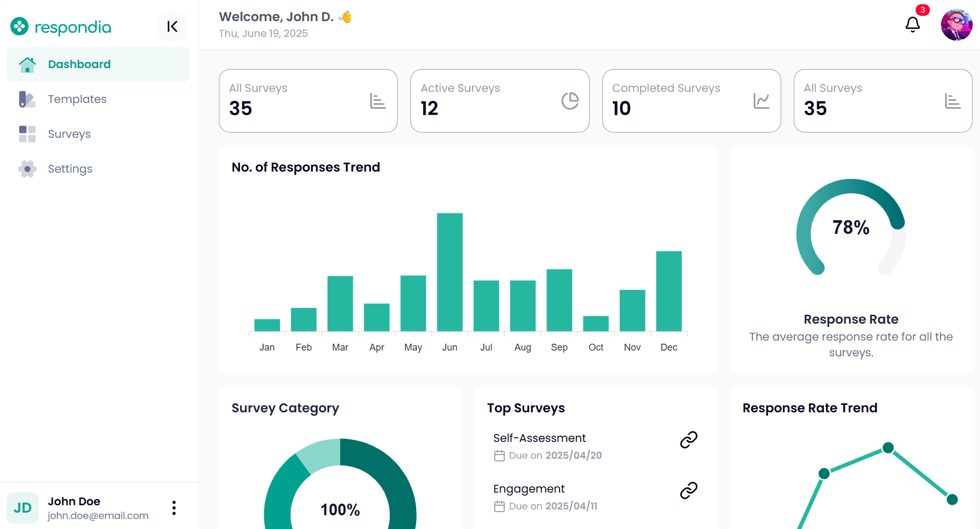Image resolution: width=980 pixels, height=529 pixels.
Task: Open the Engagement survey title
Action: [529, 489]
